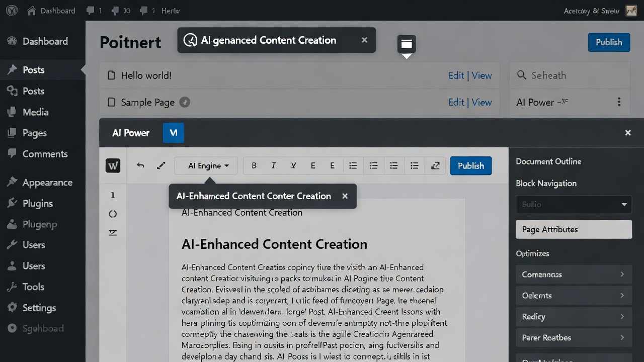The height and width of the screenshot is (362, 644).
Task: Toggle bold formatting with the B button
Action: coord(254,165)
